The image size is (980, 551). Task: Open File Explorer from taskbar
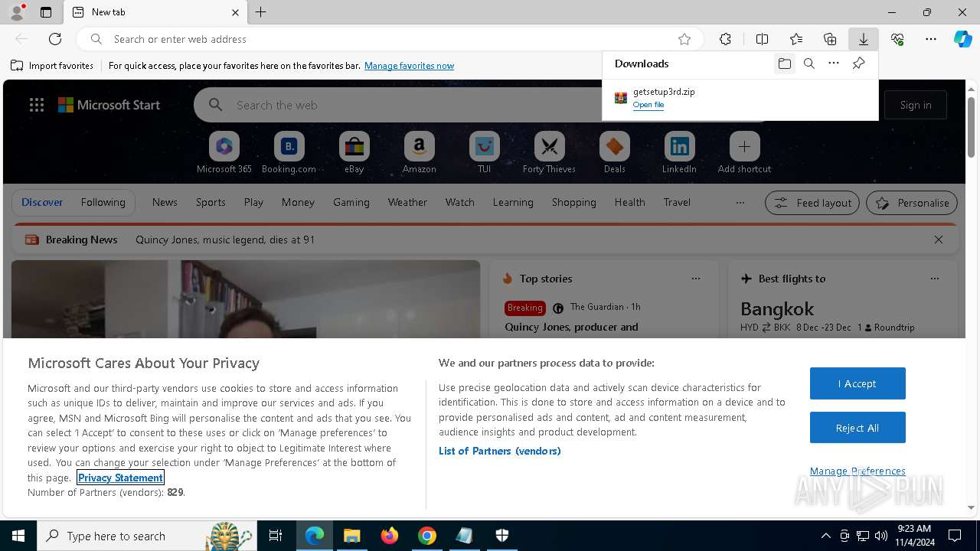tap(351, 536)
